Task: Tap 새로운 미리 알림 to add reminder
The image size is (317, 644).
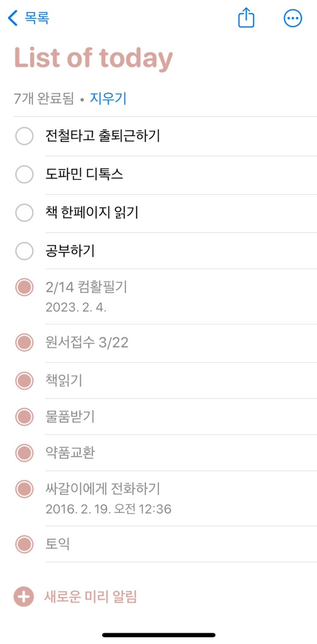Action: click(x=90, y=597)
